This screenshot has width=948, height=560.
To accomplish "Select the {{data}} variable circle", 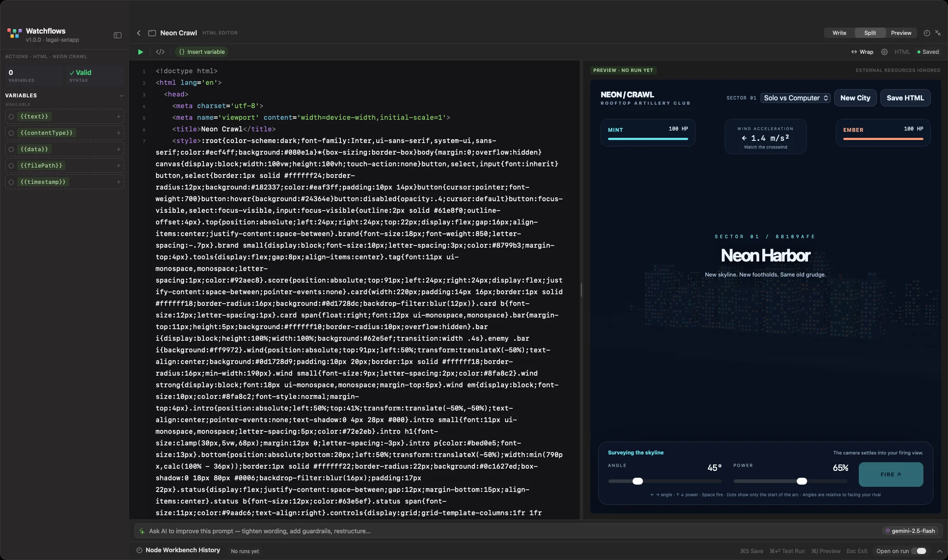I will [x=12, y=149].
